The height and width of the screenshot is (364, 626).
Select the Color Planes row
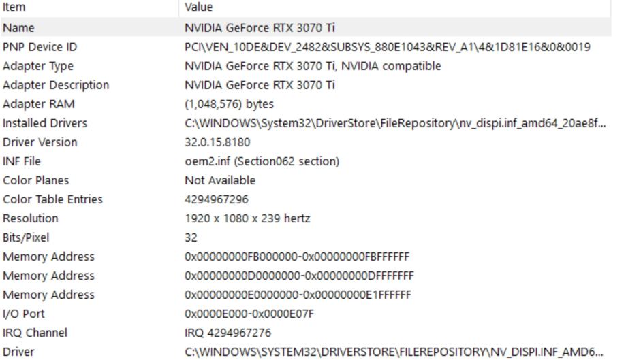pyautogui.click(x=36, y=180)
